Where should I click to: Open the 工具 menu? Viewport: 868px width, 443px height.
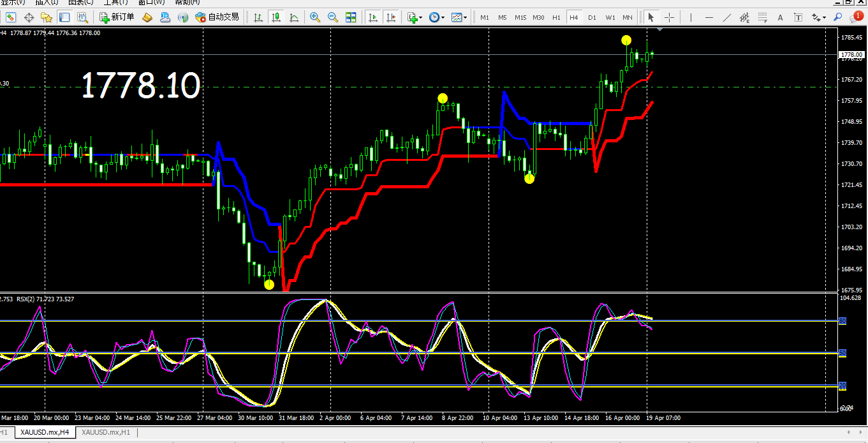click(116, 2)
